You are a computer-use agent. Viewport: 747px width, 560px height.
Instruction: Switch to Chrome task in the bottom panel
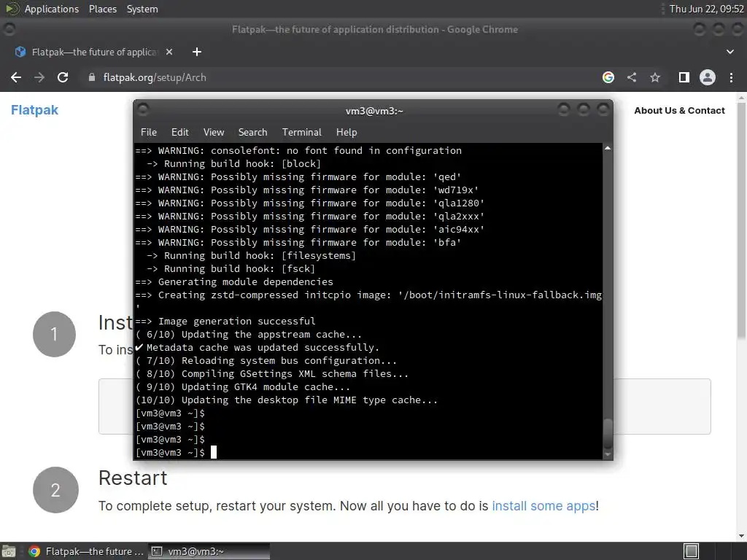86,551
